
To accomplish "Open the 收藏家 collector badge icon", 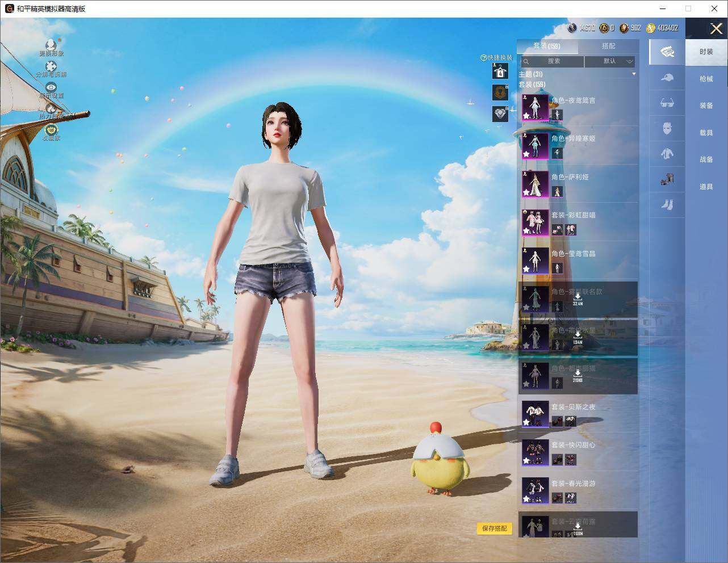I will (51, 130).
